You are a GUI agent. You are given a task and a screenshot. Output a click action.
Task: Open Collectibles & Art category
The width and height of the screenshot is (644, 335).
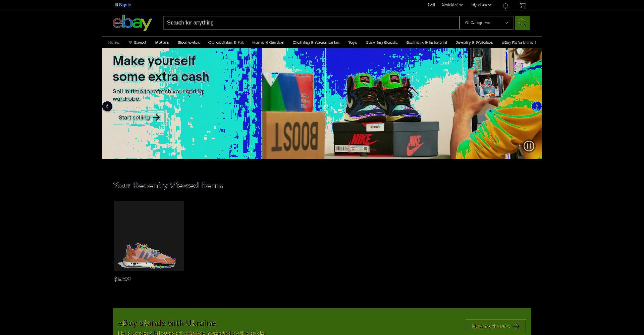[226, 43]
